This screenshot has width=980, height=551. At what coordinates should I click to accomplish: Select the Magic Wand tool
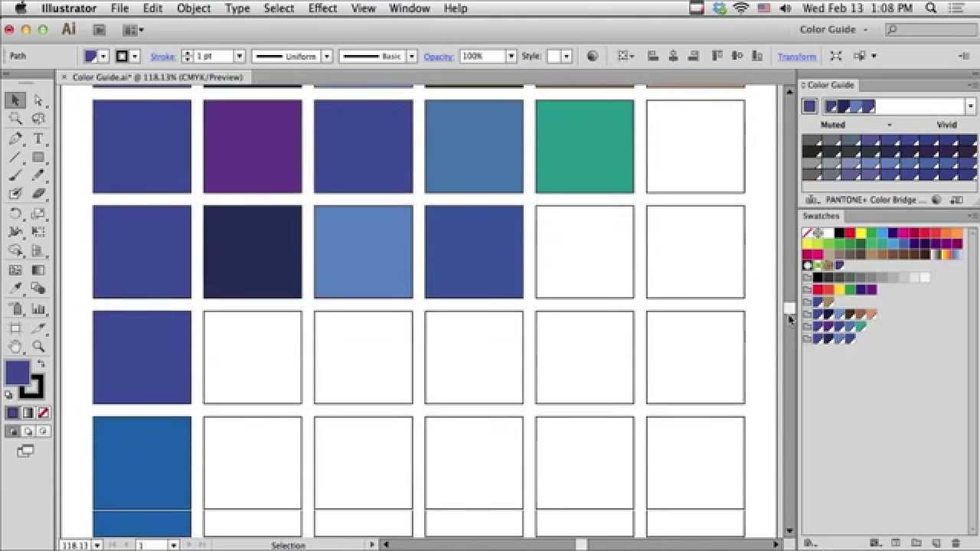[x=15, y=119]
